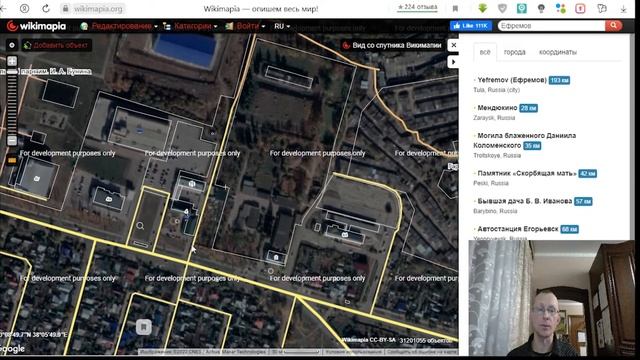Click the wikimapia.org address bar
This screenshot has width=640, height=360.
tap(93, 8)
